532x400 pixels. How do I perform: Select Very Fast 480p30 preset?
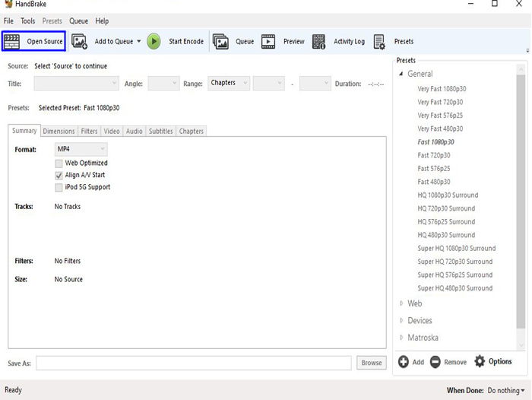(x=440, y=129)
